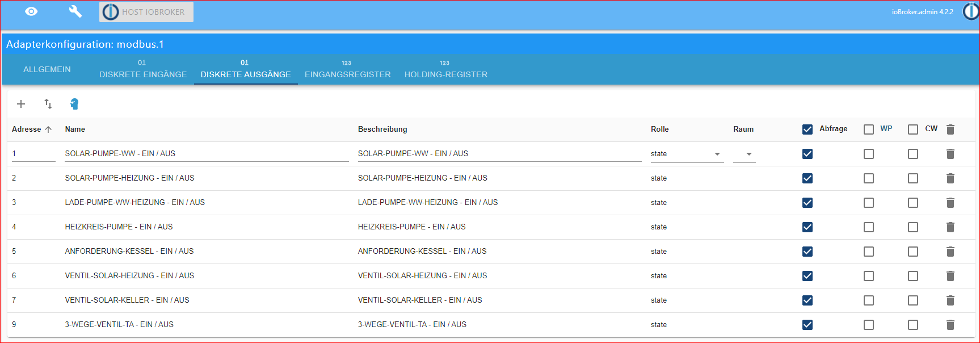This screenshot has width=980, height=343.
Task: Delete the LADE-PUMPE-WW-HEIZUNG row
Action: tap(950, 203)
